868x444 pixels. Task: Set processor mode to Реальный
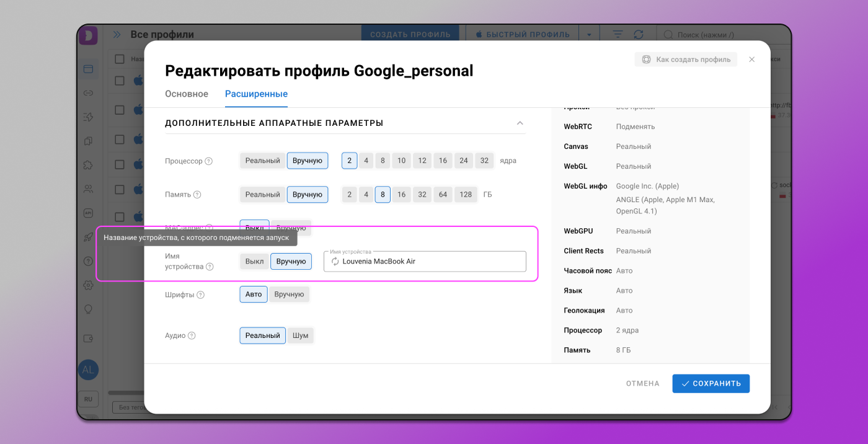[x=262, y=161]
